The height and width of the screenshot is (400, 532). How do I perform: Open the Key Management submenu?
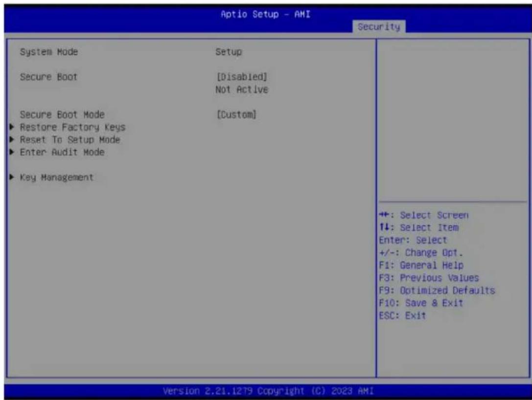[x=57, y=178]
